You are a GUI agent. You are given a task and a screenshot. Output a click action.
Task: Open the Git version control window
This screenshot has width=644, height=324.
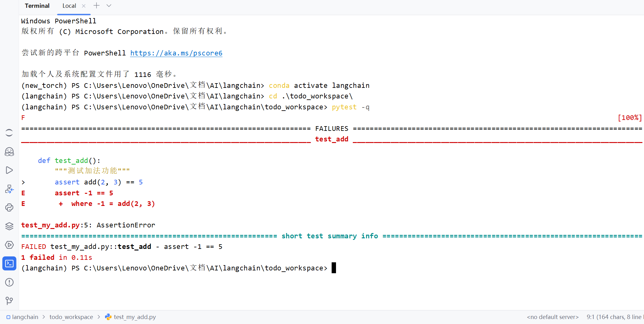tap(9, 301)
